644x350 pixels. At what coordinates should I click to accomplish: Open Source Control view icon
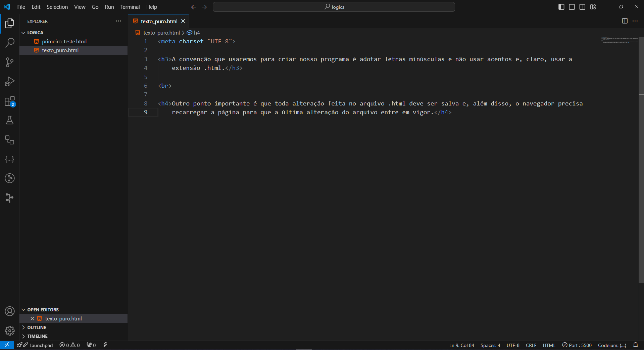tap(10, 62)
